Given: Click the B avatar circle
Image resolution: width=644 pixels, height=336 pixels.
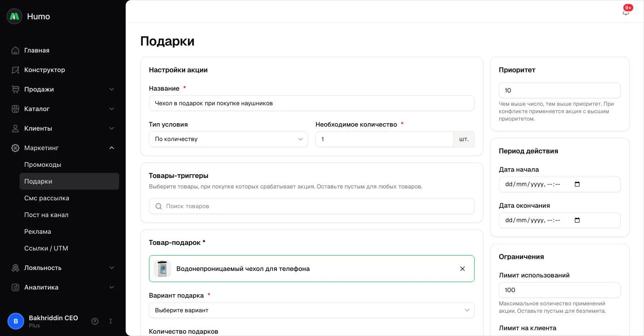Looking at the screenshot, I should point(16,321).
